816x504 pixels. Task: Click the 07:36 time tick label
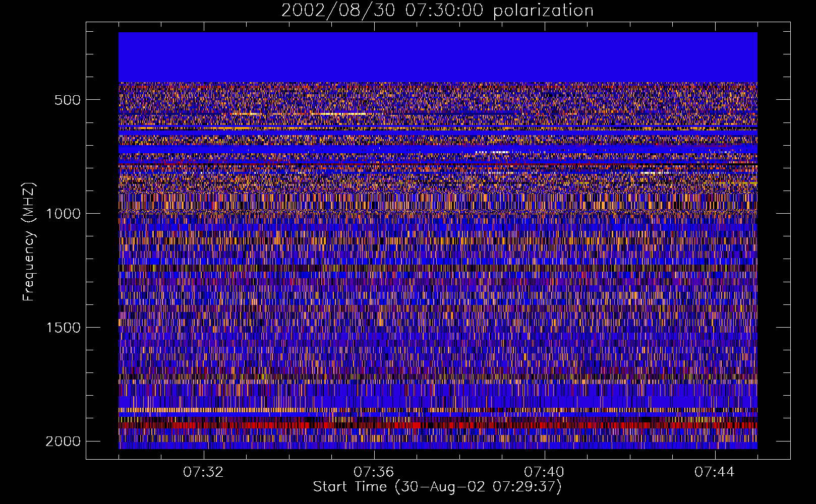click(374, 472)
